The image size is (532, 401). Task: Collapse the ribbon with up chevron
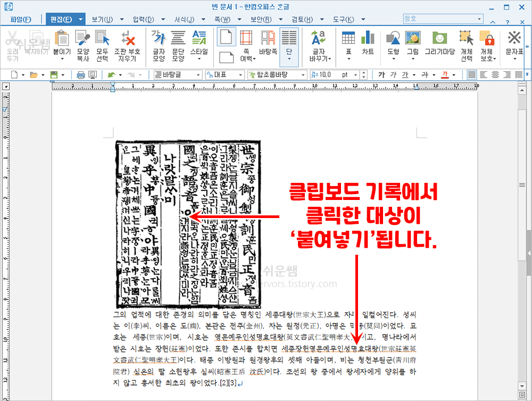coord(493,22)
